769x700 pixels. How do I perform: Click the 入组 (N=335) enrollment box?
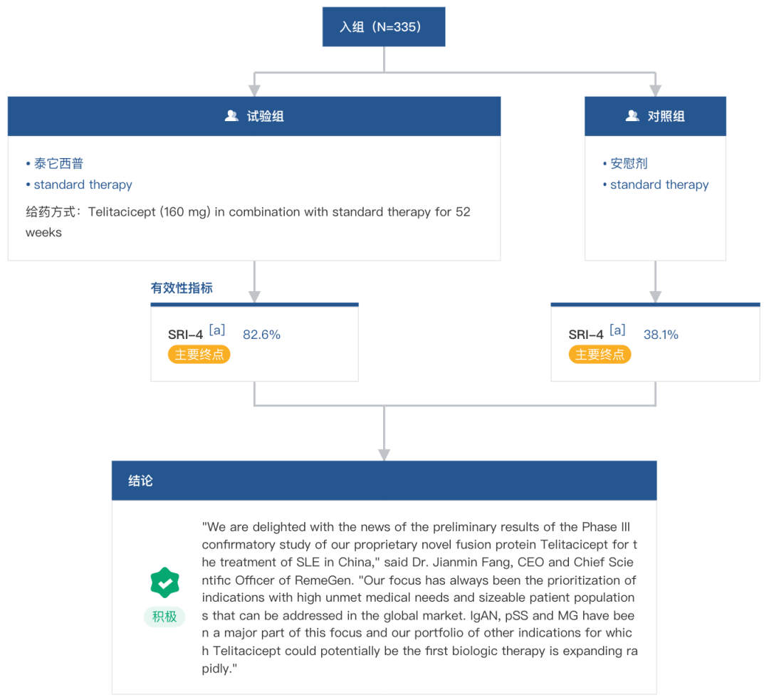pyautogui.click(x=384, y=27)
